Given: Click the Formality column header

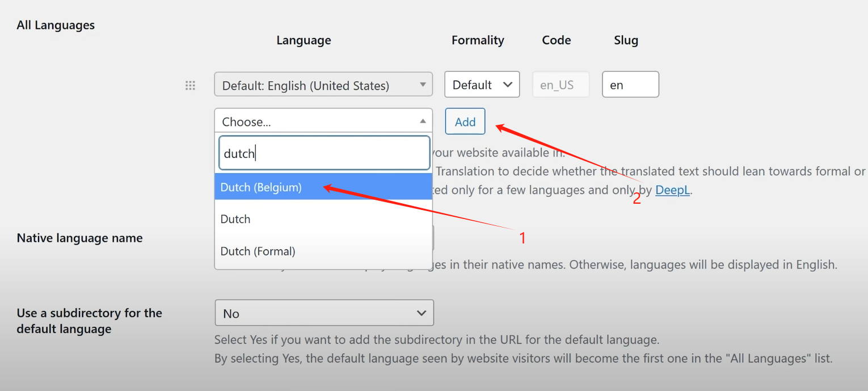Looking at the screenshot, I should [x=478, y=40].
